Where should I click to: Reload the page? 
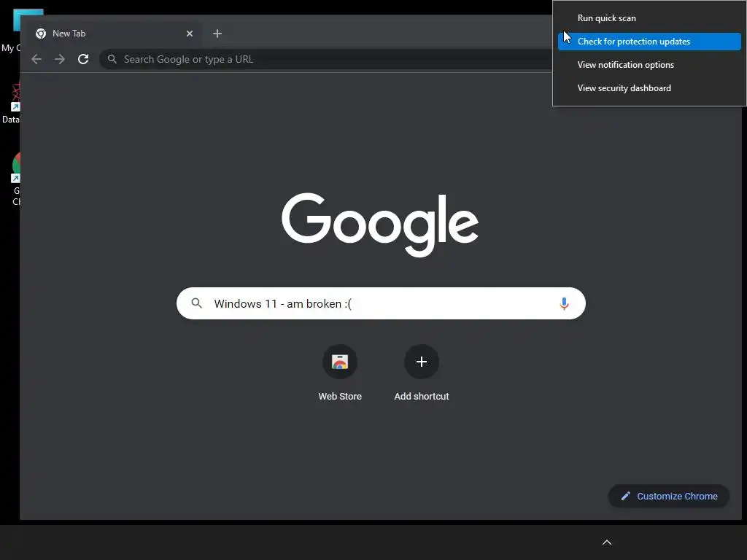tap(83, 60)
